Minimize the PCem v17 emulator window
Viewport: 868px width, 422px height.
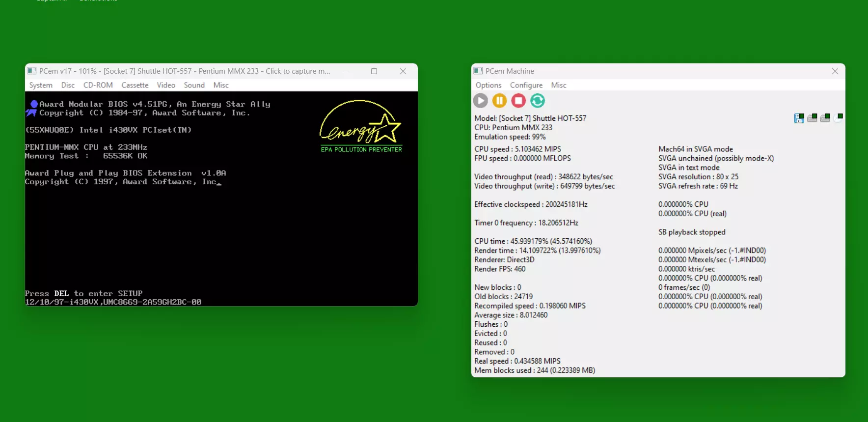[x=346, y=71]
